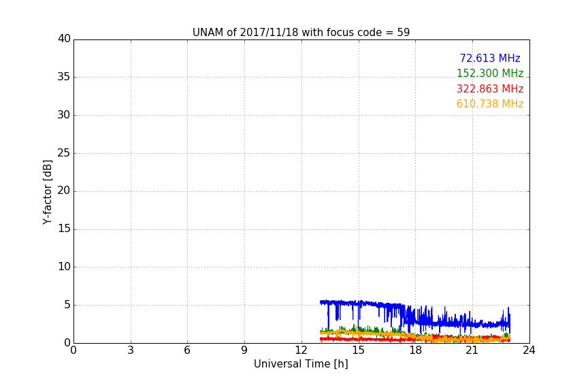The image size is (588, 392).
Task: Click the y-axis tick label 10
Action: click(x=64, y=267)
